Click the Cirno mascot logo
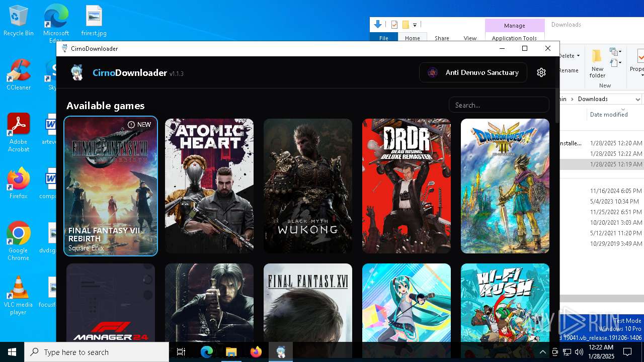 [x=77, y=72]
